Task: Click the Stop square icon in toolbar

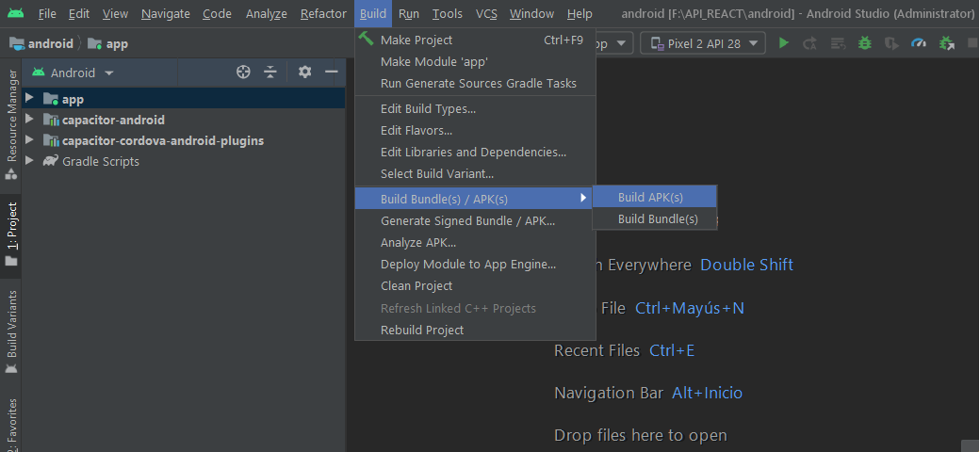Action: click(972, 43)
